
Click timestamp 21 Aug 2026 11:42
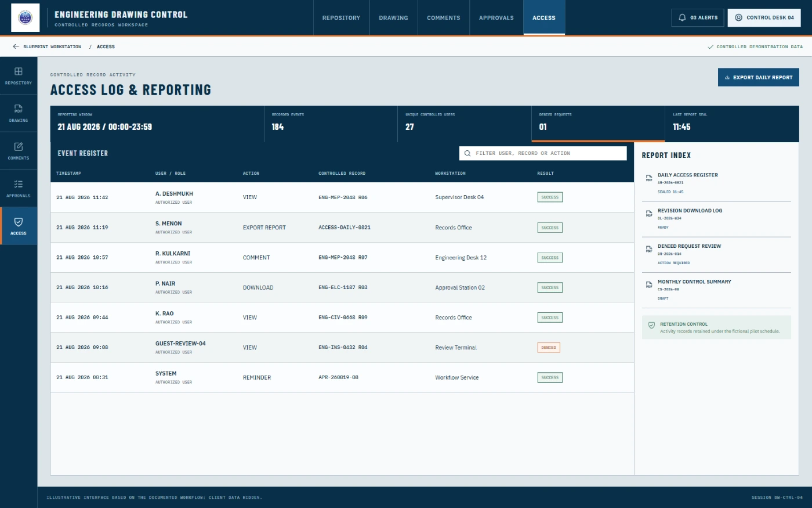pyautogui.click(x=82, y=197)
